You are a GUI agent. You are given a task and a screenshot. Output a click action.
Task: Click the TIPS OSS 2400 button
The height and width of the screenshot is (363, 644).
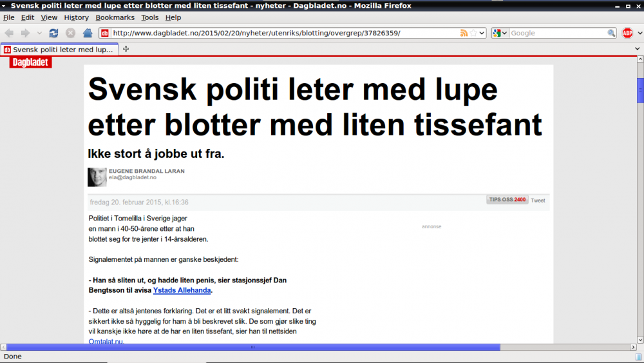pyautogui.click(x=507, y=200)
